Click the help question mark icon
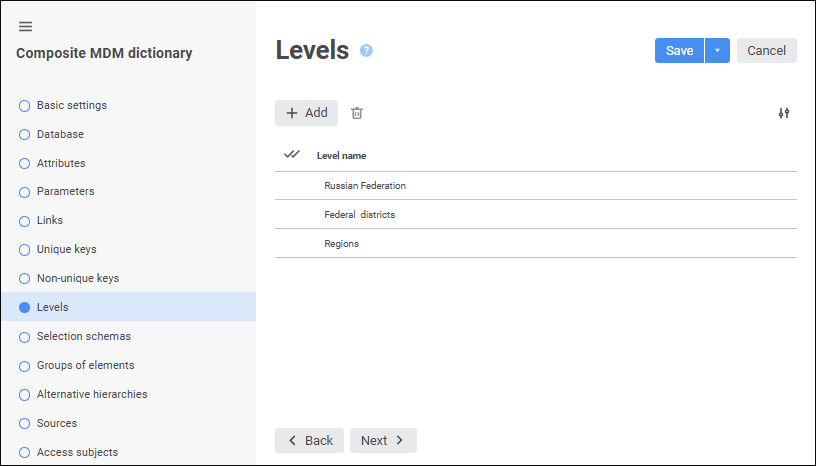 pos(366,50)
